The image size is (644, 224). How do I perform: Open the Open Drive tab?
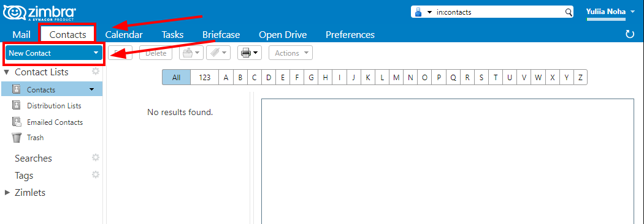[283, 35]
